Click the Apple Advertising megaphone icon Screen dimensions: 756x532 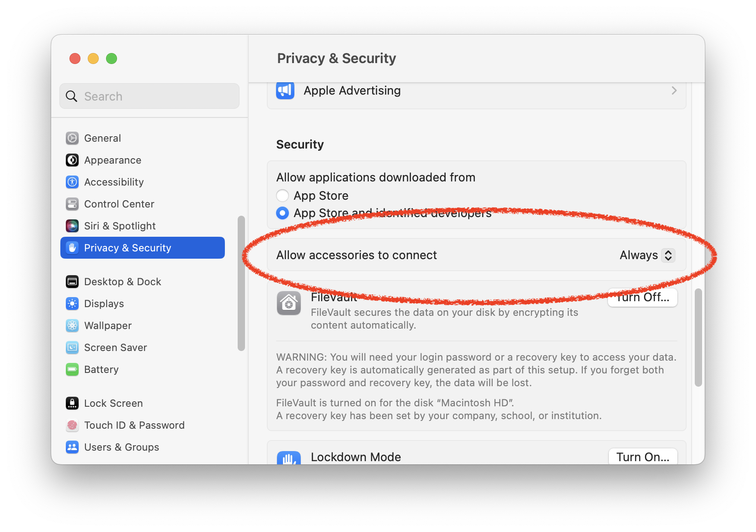click(285, 90)
